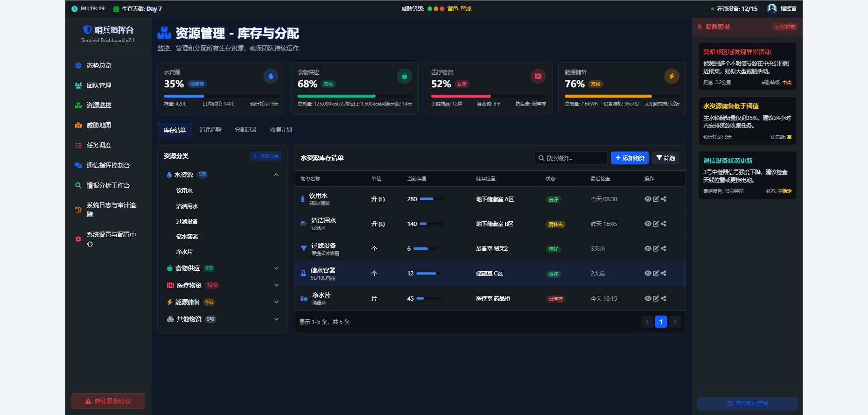Click the next page arrow in pagination
868x415 pixels.
click(675, 322)
